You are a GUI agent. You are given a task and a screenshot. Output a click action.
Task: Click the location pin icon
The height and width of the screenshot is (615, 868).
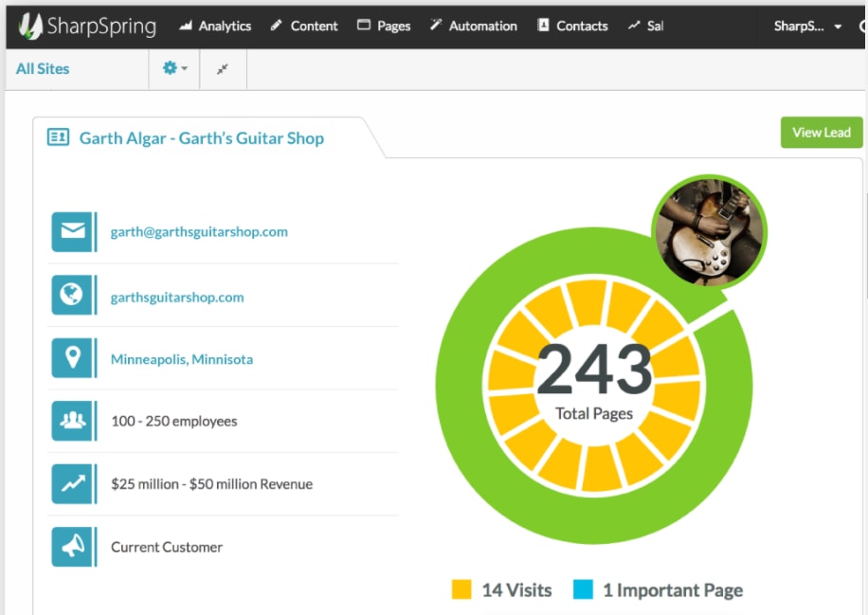pyautogui.click(x=73, y=357)
